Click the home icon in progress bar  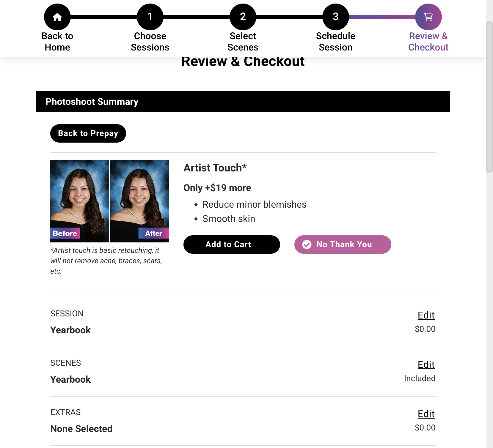click(x=57, y=17)
